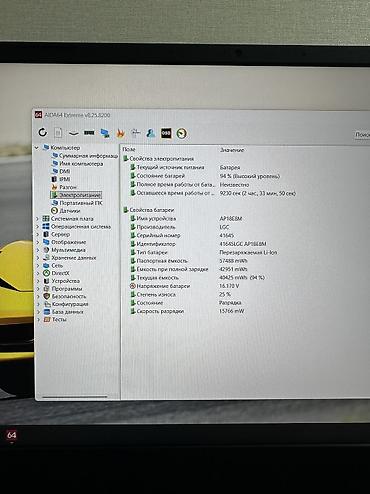Click the round clock gauge toolbar icon
This screenshot has width=370, height=494.
click(182, 133)
